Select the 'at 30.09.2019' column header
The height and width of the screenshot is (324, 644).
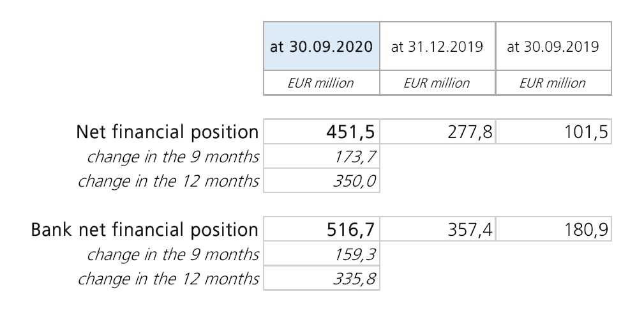553,47
